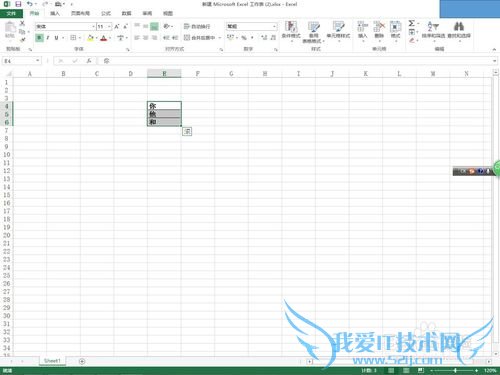This screenshot has width=500, height=375.
Task: Switch to the Page Layout (页面布局) tab
Action: pyautogui.click(x=80, y=13)
